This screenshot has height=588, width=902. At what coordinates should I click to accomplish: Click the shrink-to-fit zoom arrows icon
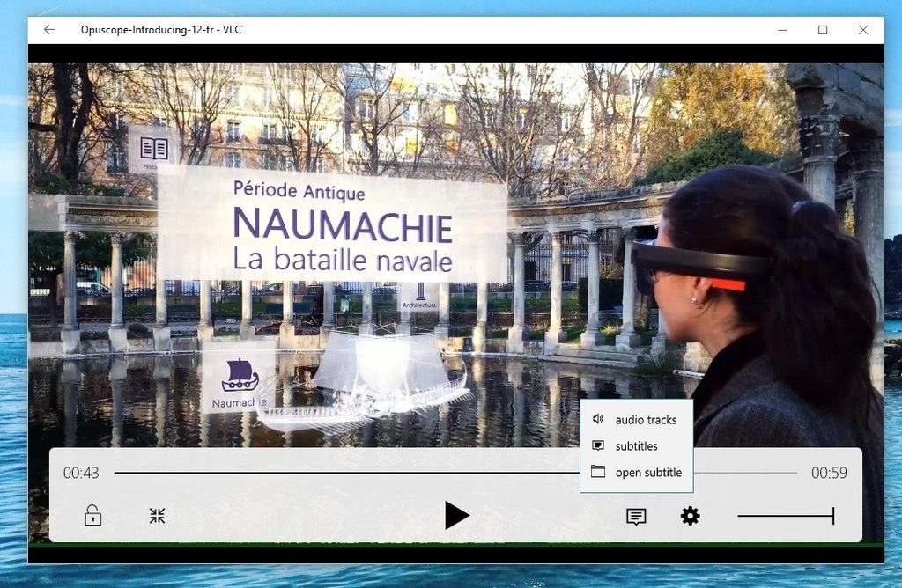pyautogui.click(x=157, y=516)
